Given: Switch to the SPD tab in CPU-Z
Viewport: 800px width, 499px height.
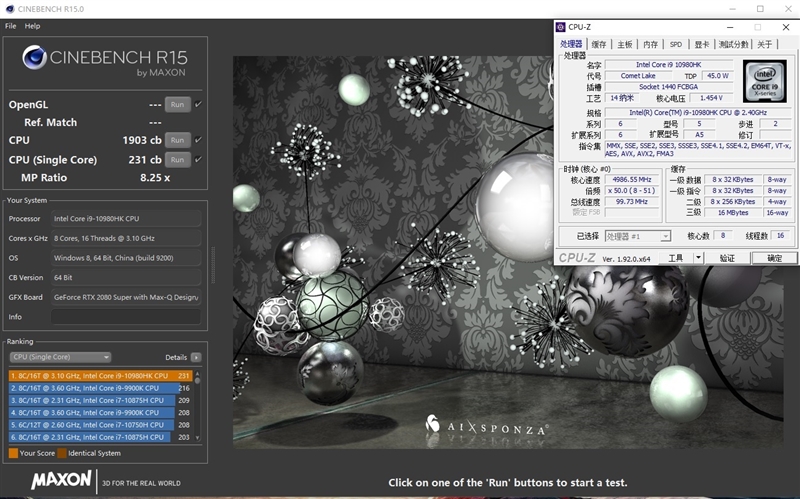Looking at the screenshot, I should pos(676,44).
